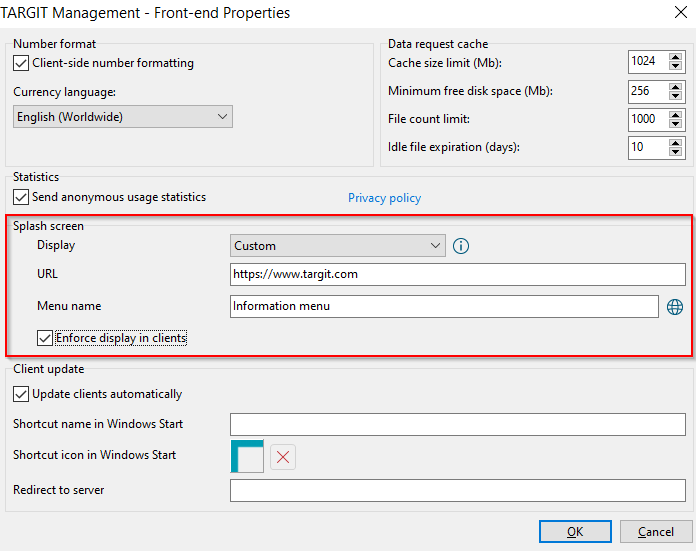Decrease Idle file expiration days
The height and width of the screenshot is (551, 696).
click(676, 152)
